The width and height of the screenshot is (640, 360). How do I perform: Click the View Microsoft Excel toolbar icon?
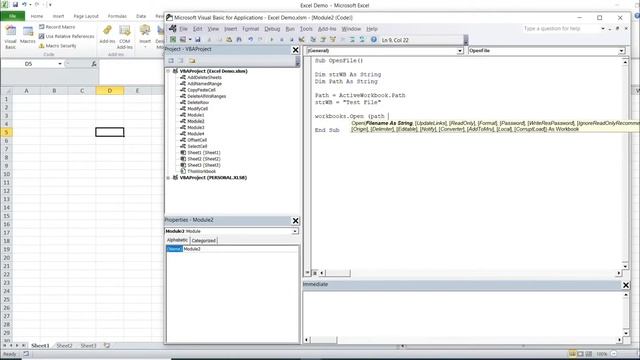point(173,40)
